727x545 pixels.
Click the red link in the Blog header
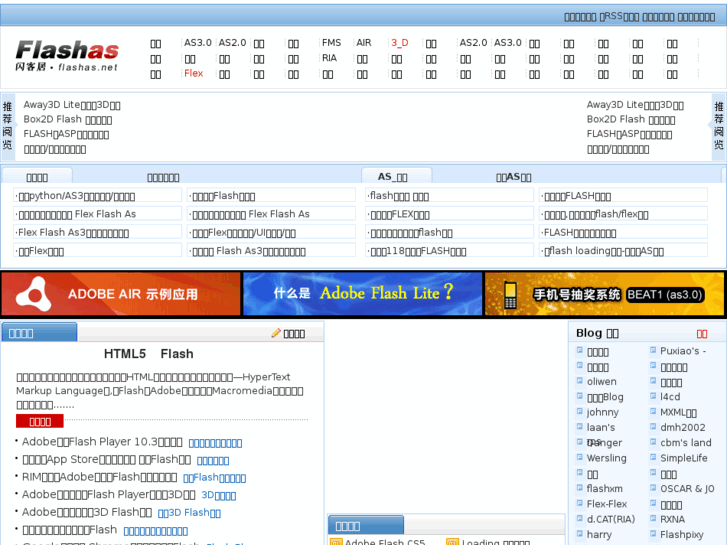[x=702, y=333]
